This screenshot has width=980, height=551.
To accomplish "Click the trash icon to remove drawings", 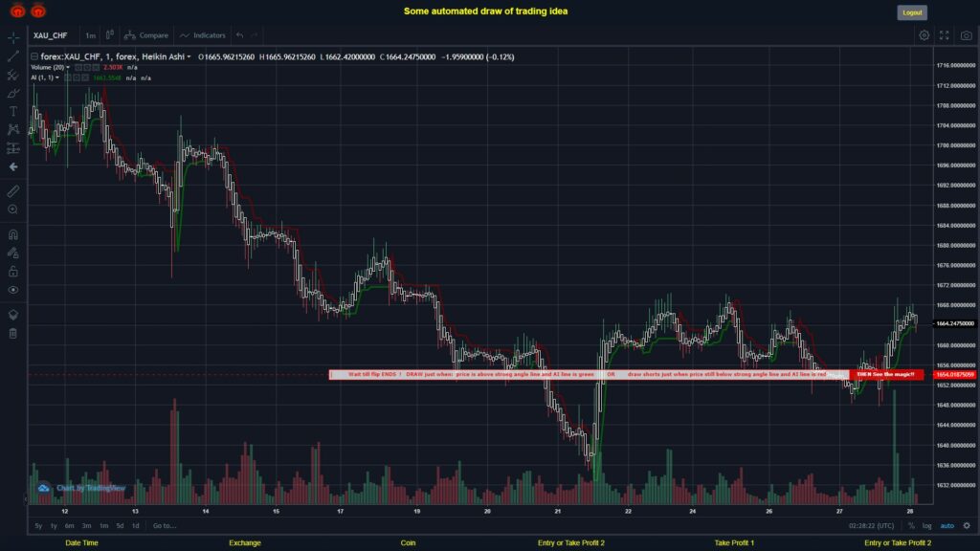I will (x=13, y=333).
